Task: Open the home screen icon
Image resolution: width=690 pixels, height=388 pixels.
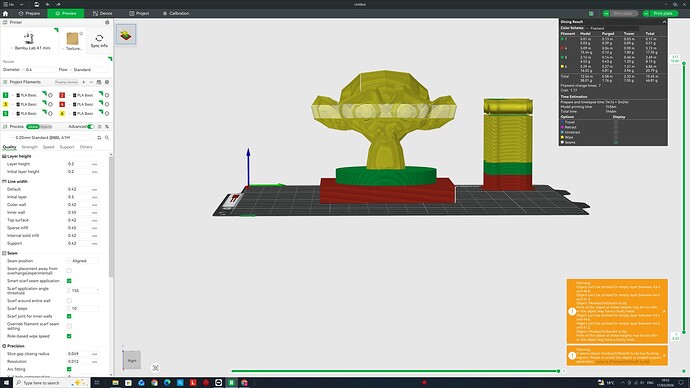Action: point(5,13)
